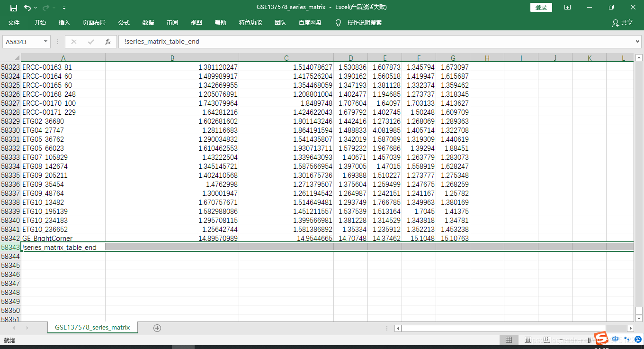Click cell value 1.930713711

[x=286, y=148]
